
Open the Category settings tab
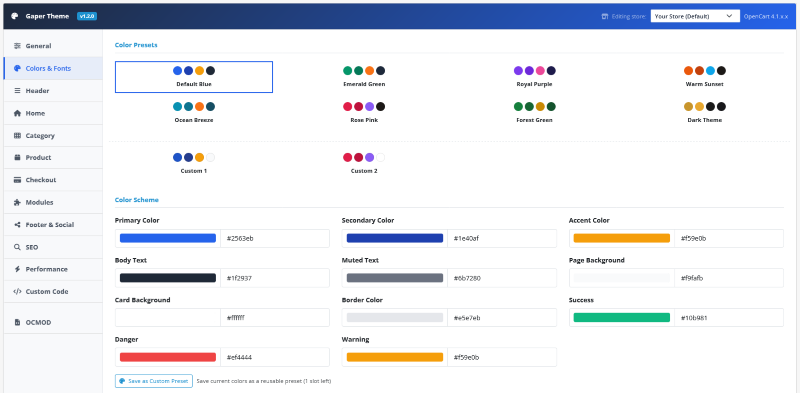[53, 136]
